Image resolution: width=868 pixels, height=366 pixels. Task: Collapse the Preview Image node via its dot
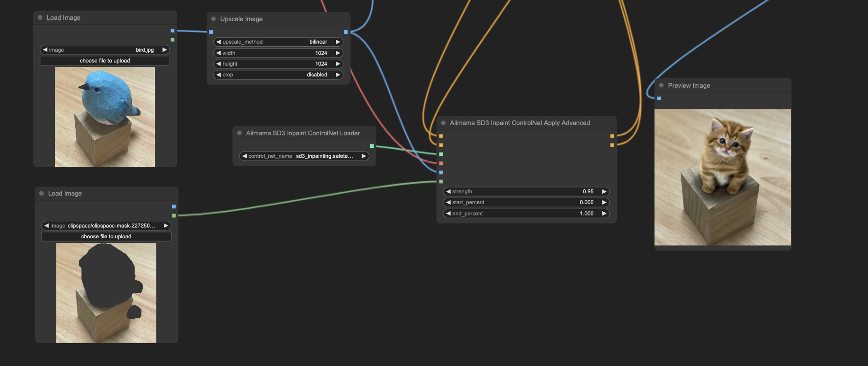tap(661, 85)
